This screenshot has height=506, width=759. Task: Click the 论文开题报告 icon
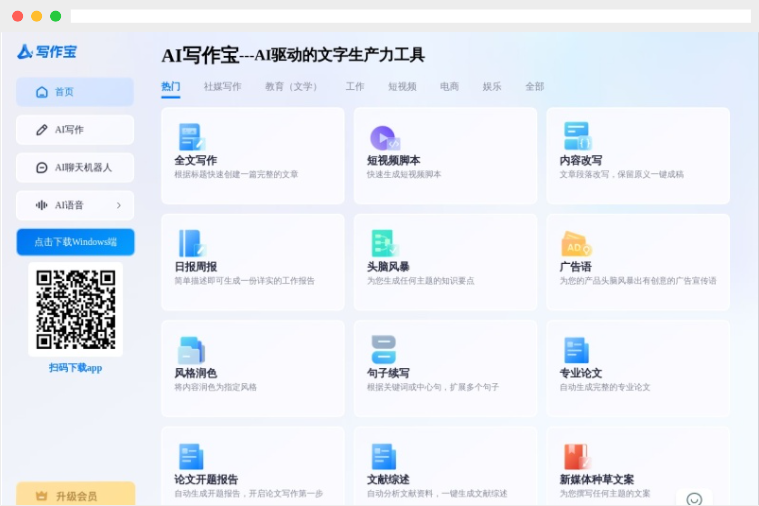click(x=191, y=456)
